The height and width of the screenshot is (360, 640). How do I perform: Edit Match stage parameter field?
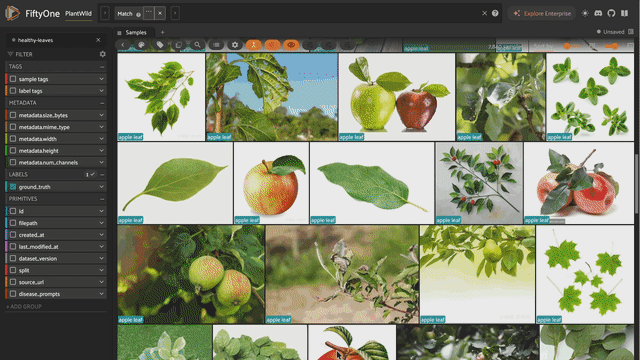(x=149, y=13)
